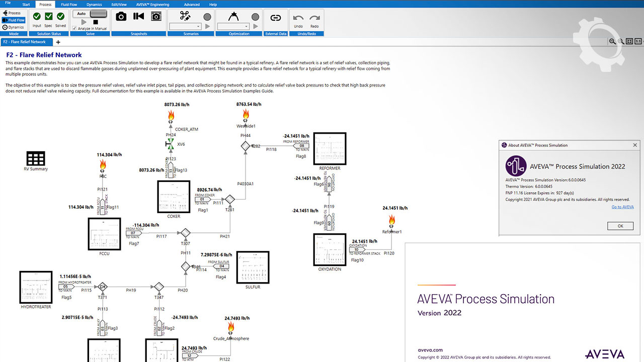The width and height of the screenshot is (644, 362).
Task: Open the Fluid Flow ribbon tab
Action: pyautogui.click(x=69, y=5)
